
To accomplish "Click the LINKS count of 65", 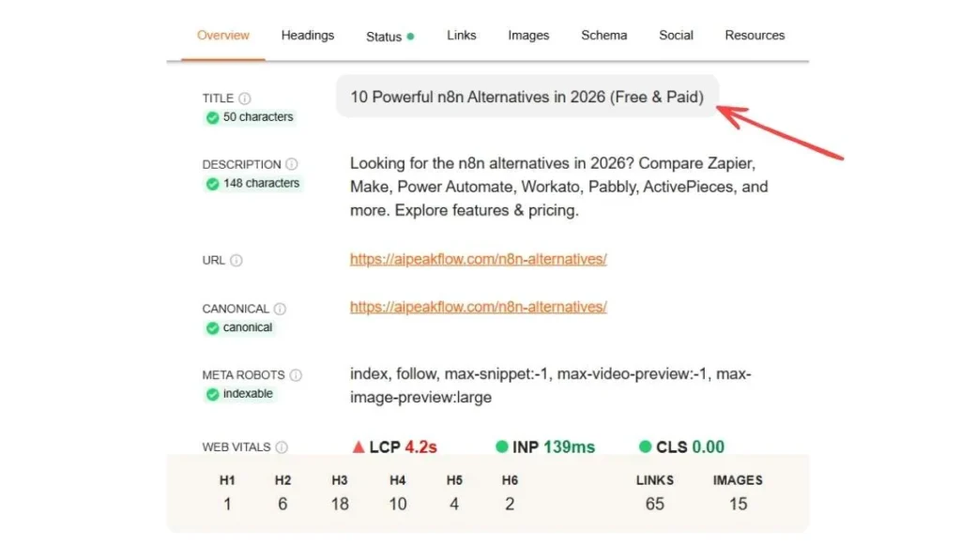I will [x=654, y=504].
